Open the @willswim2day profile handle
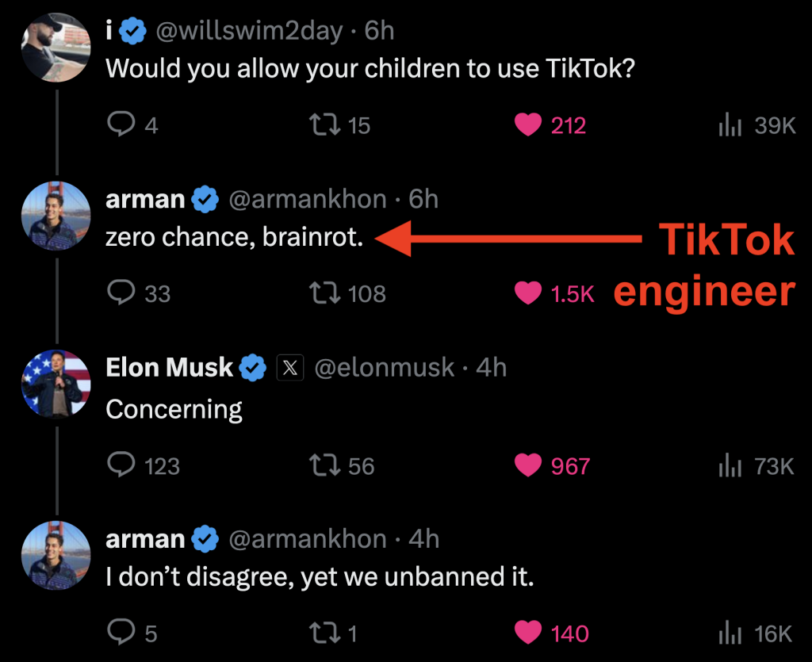812x662 pixels. pos(249,31)
